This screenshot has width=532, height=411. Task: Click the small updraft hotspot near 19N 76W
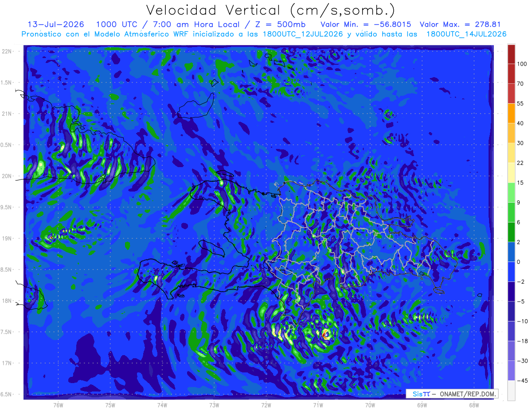(x=51, y=238)
